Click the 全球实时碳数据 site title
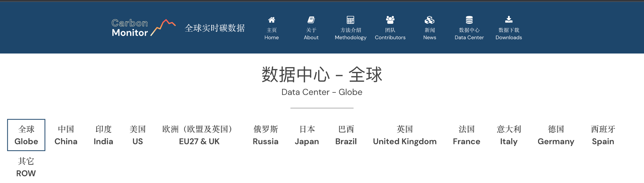 [x=215, y=28]
